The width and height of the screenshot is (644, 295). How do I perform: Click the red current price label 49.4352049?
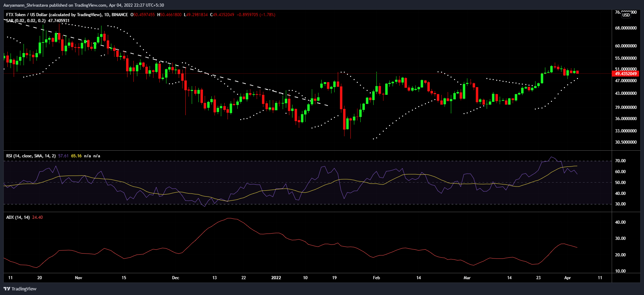click(626, 74)
